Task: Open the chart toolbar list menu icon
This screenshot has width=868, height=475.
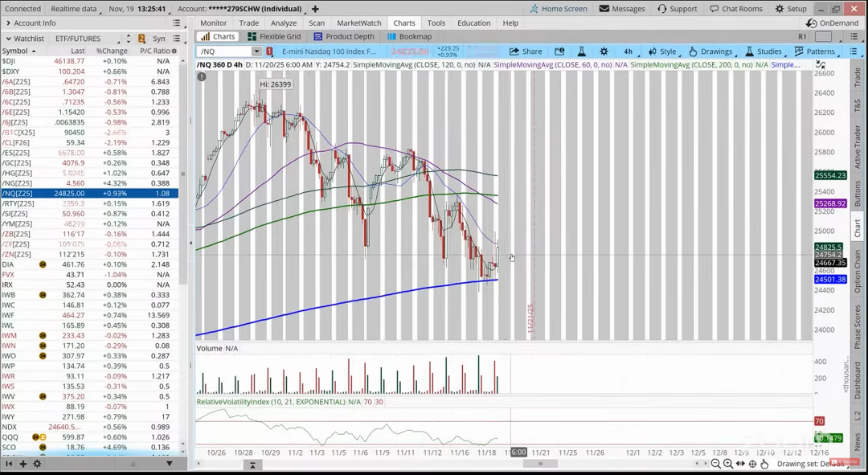Action: [x=854, y=51]
